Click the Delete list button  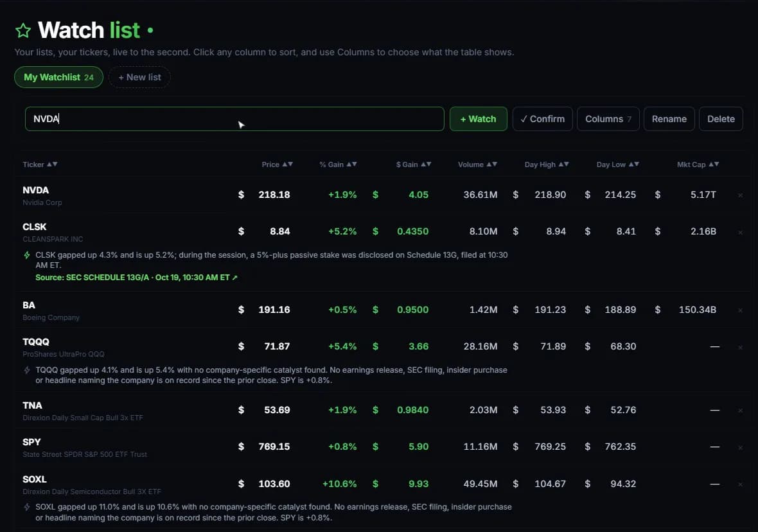click(x=721, y=119)
